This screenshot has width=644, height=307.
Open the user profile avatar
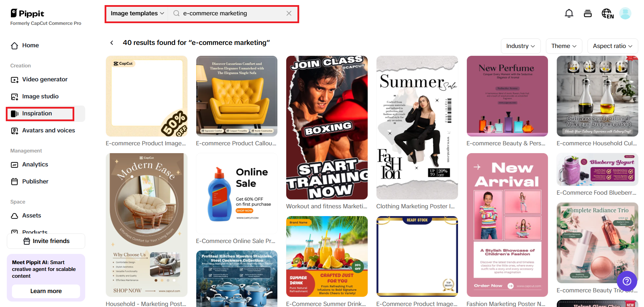[625, 14]
